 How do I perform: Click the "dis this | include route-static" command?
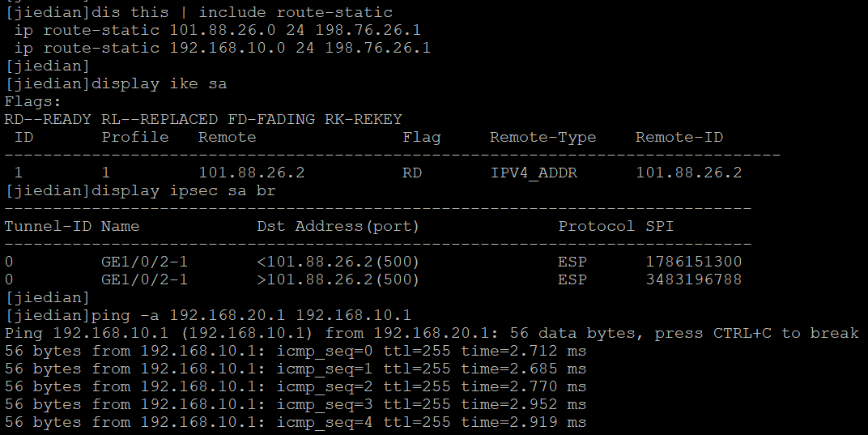pyautogui.click(x=242, y=12)
